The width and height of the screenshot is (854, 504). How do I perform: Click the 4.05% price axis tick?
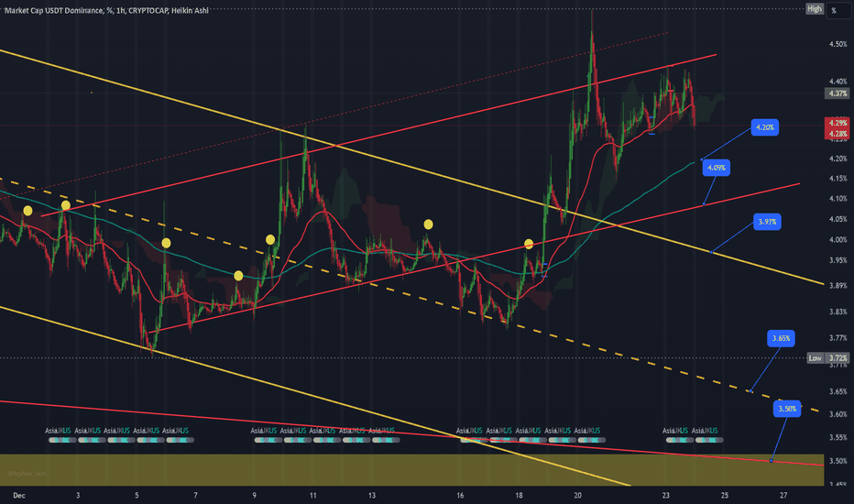tap(838, 219)
